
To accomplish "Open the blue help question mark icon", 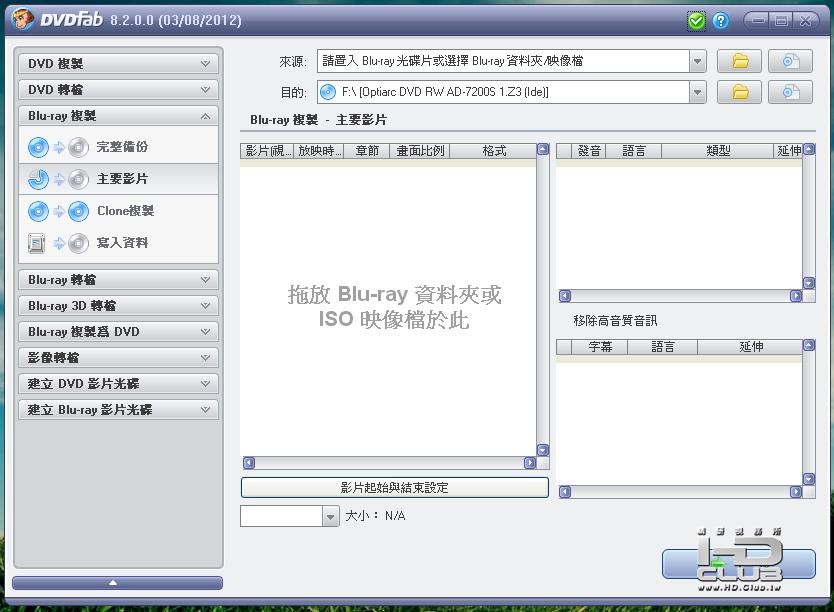I will [x=721, y=21].
